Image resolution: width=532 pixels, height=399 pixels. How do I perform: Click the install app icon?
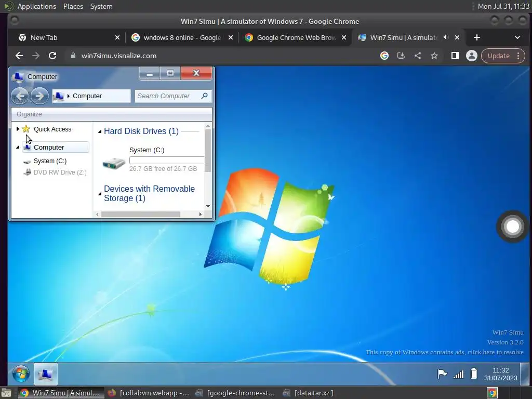(x=401, y=56)
